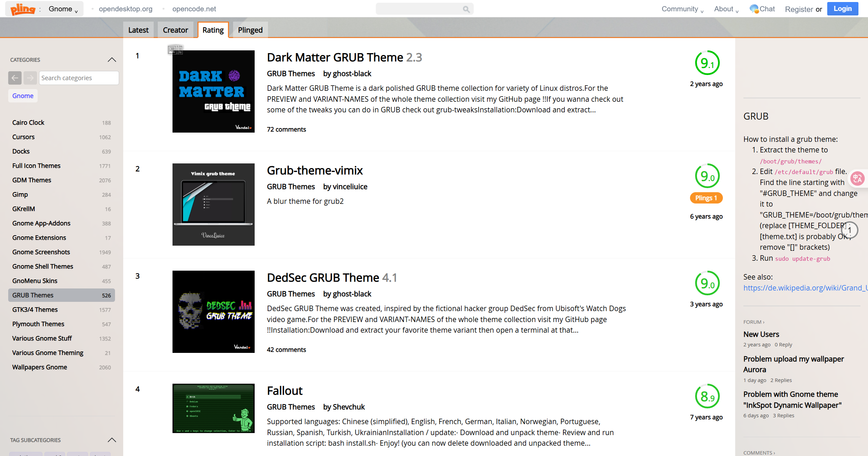
Task: Open the Gnome site dropdown
Action: coord(64,9)
